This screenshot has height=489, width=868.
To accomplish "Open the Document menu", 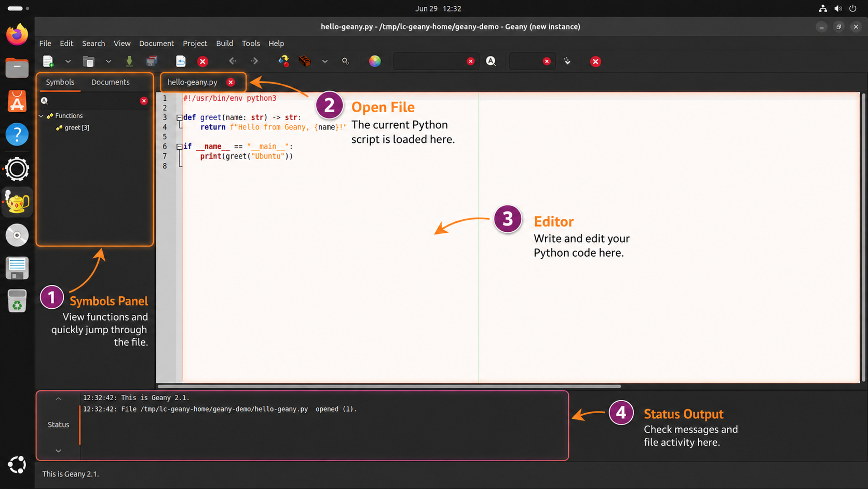I will pyautogui.click(x=156, y=43).
